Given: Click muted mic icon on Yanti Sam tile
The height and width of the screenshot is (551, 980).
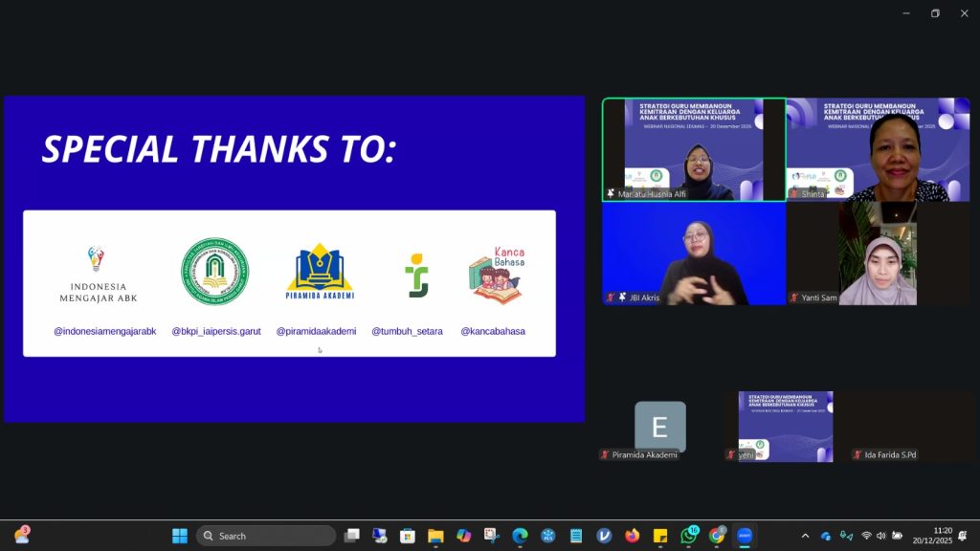Looking at the screenshot, I should pyautogui.click(x=794, y=298).
